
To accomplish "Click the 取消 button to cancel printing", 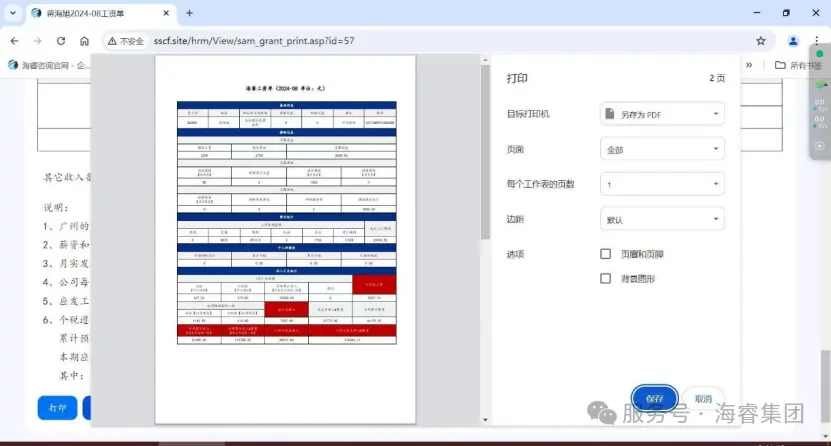I will coord(704,398).
